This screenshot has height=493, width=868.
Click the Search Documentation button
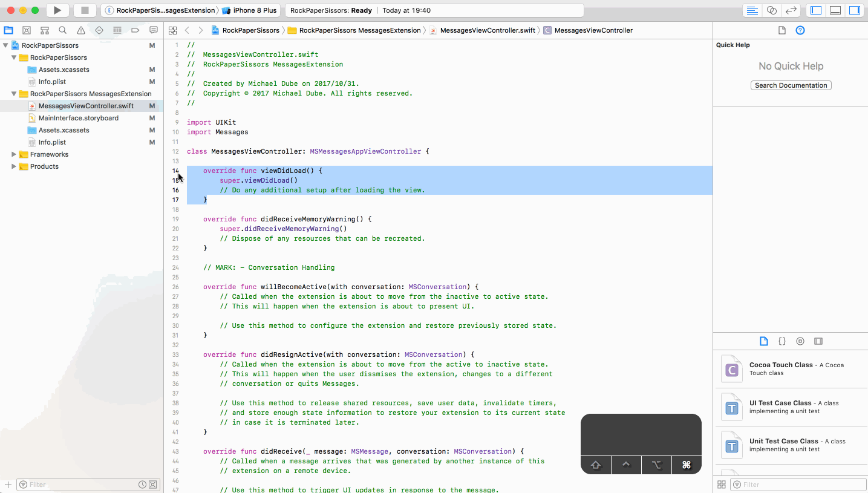click(791, 85)
